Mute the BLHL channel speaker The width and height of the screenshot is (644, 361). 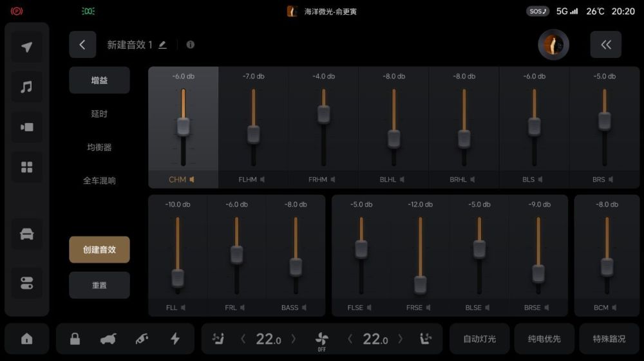(x=402, y=180)
